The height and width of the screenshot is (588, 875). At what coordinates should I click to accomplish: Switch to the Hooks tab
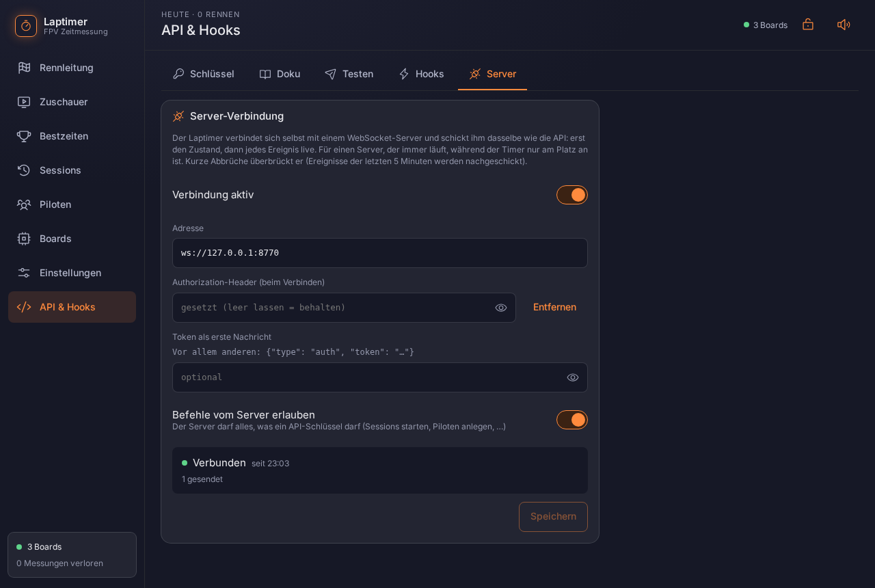point(421,74)
